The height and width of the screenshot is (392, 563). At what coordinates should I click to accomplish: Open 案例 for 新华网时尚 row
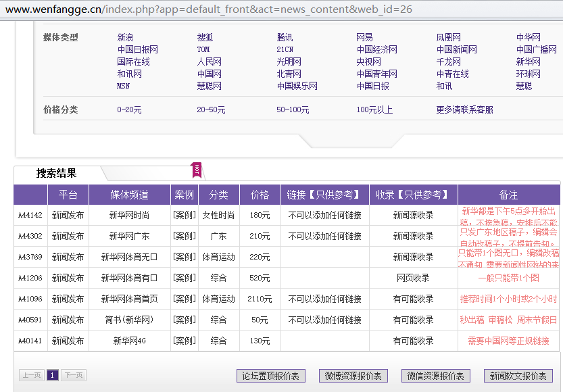point(184,216)
